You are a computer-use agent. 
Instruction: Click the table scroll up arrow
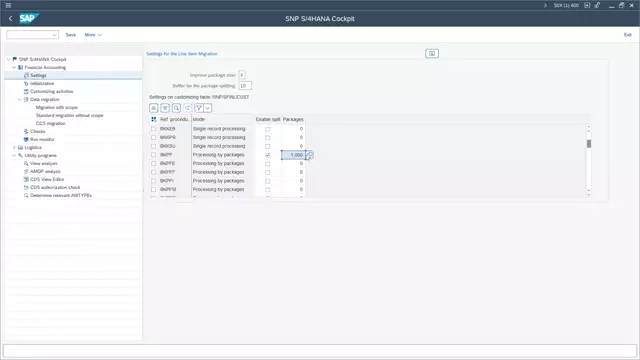coord(589,127)
